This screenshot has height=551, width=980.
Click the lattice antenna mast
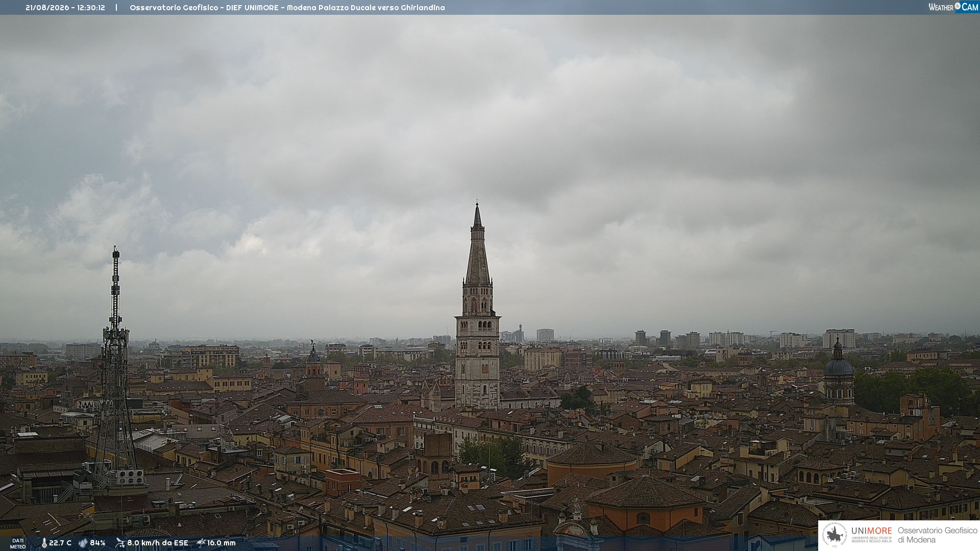115,367
